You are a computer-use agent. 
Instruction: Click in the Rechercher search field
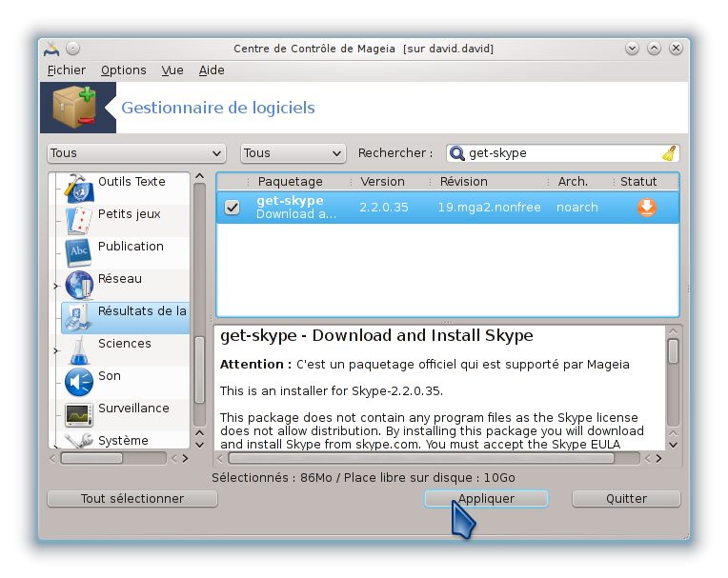coord(563,153)
